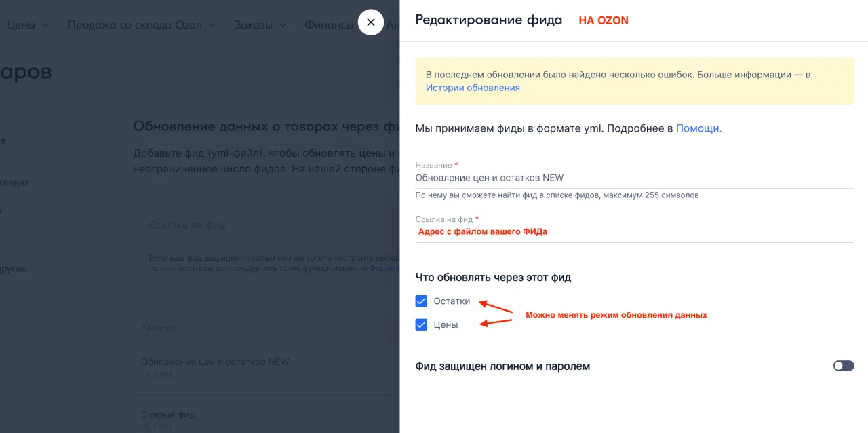Open the Истории обновления link
Viewport: 868px width, 433px height.
(473, 88)
